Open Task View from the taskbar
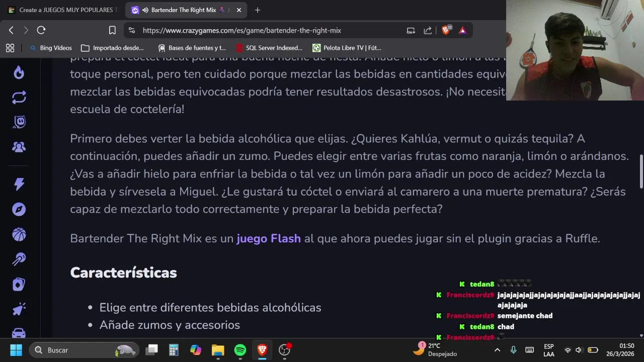The width and height of the screenshot is (644, 362). [x=152, y=350]
